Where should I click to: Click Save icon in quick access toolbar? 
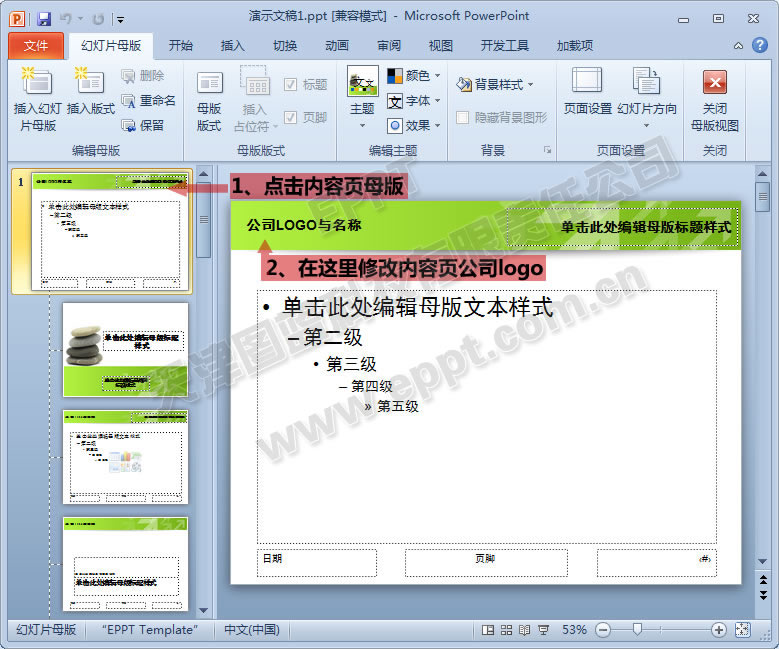tap(44, 18)
